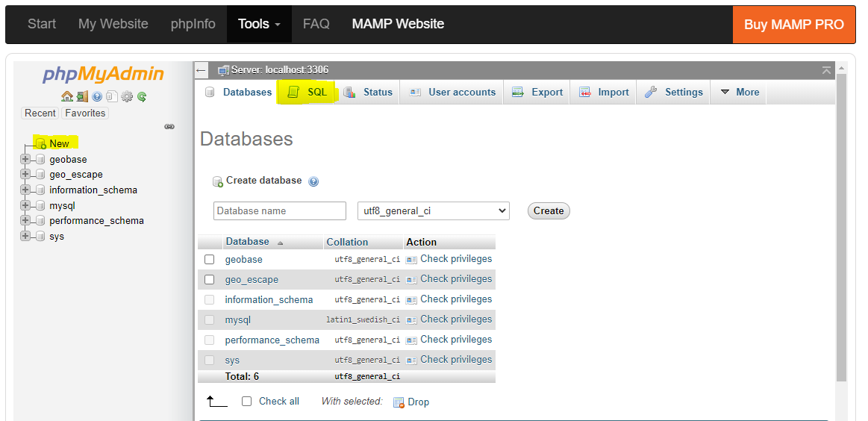Open the Settings tab

[x=674, y=92]
